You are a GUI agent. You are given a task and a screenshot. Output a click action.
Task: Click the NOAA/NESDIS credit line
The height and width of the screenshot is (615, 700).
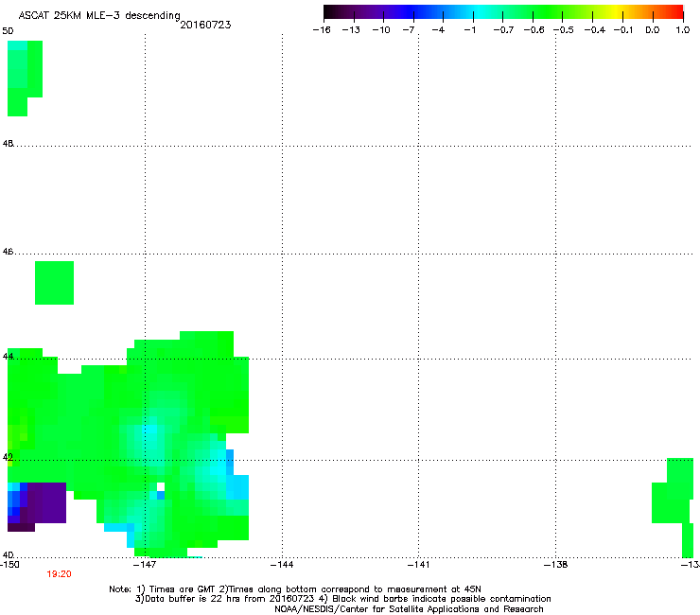point(409,609)
